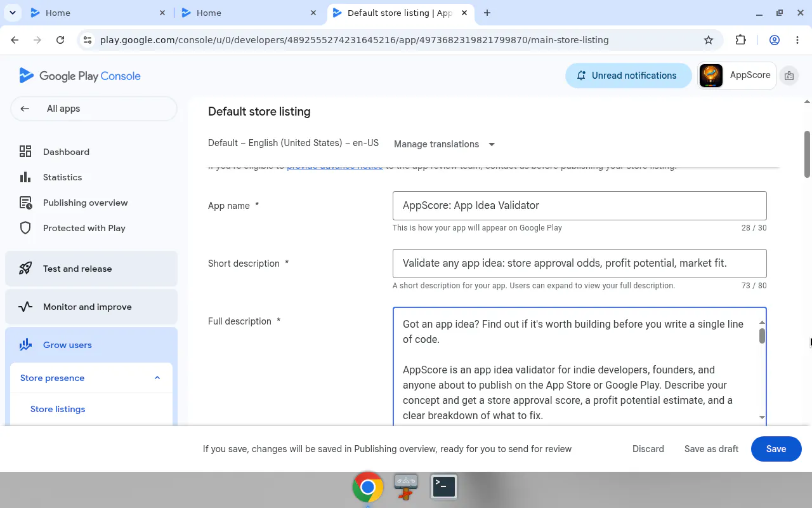
Task: Click the App name input field
Action: point(579,206)
